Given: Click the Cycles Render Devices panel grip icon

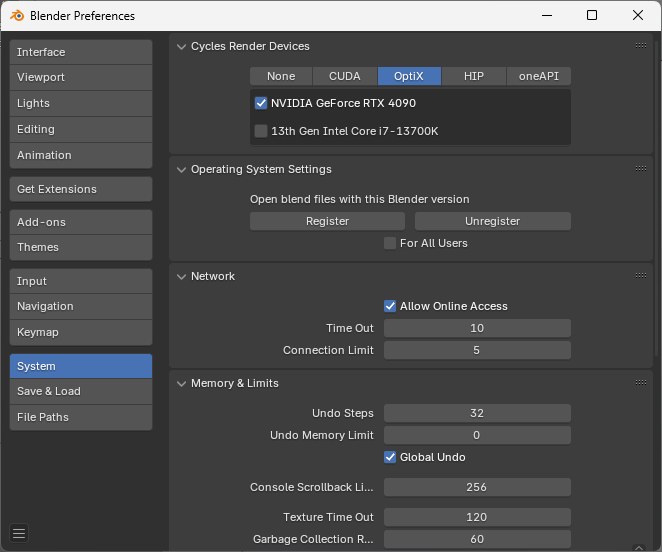Looking at the screenshot, I should pos(640,46).
